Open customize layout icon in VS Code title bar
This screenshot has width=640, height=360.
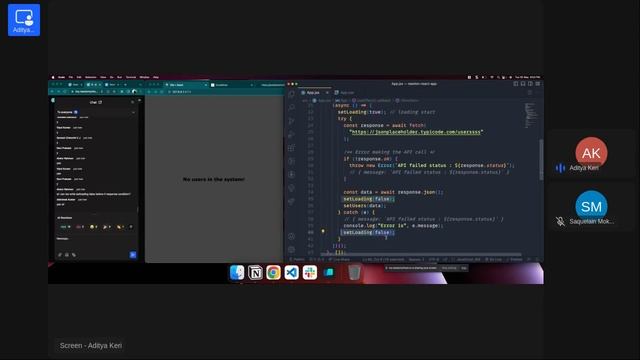tap(538, 84)
